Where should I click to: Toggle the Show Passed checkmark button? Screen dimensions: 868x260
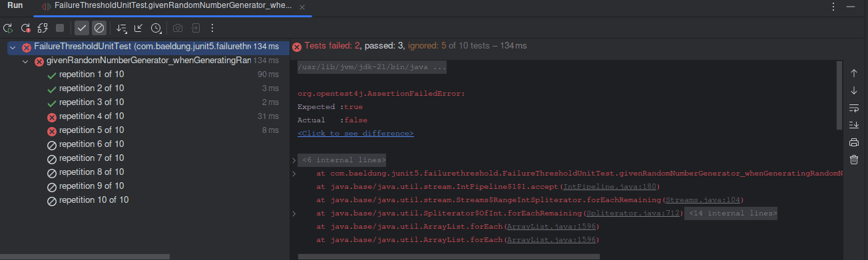(81, 28)
